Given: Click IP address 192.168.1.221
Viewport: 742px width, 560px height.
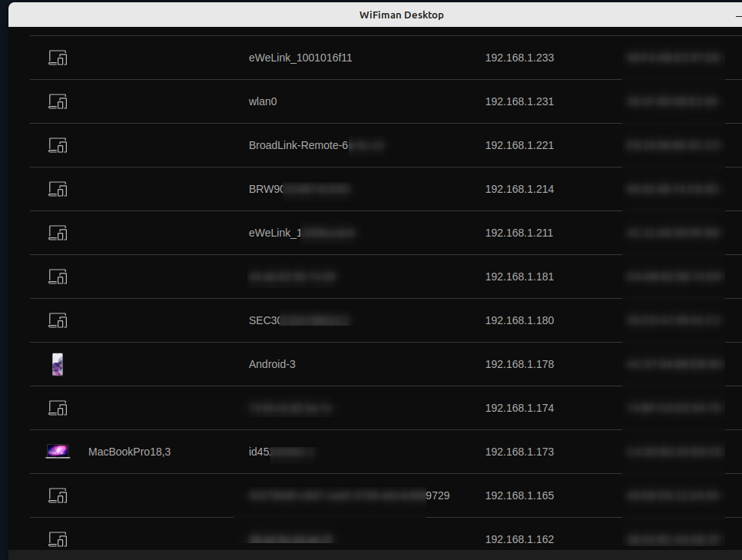Looking at the screenshot, I should tap(519, 145).
